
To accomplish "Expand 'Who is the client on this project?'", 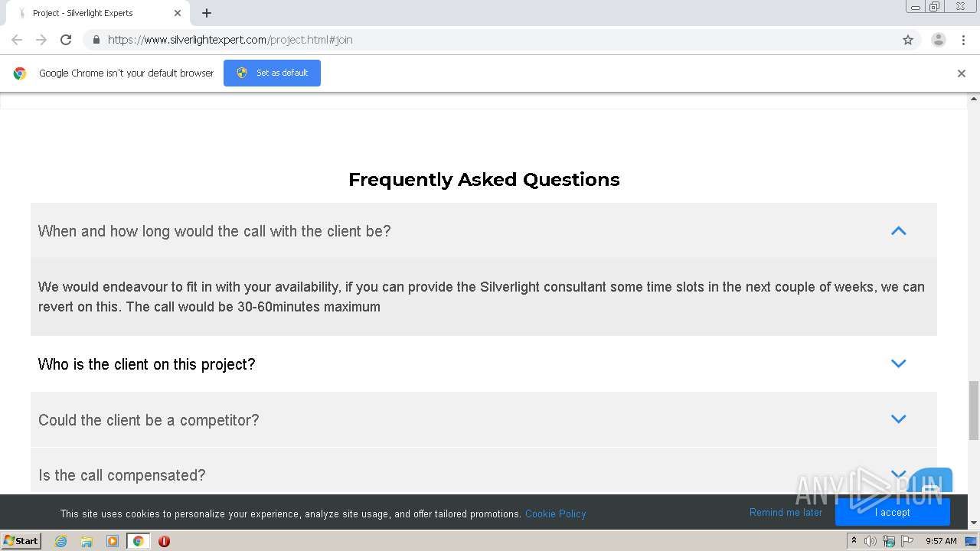I will (898, 364).
